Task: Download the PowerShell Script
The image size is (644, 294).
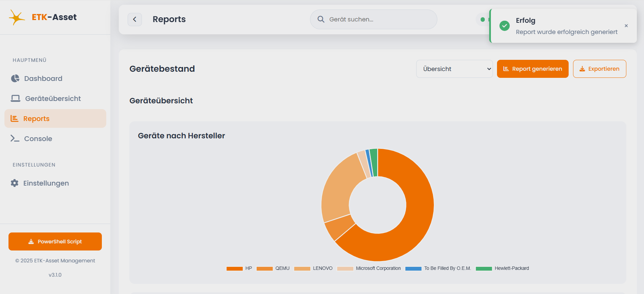Action: pyautogui.click(x=55, y=242)
